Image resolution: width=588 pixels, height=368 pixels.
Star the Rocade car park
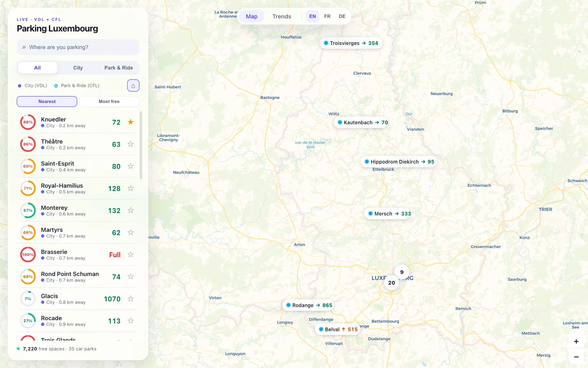click(x=131, y=321)
